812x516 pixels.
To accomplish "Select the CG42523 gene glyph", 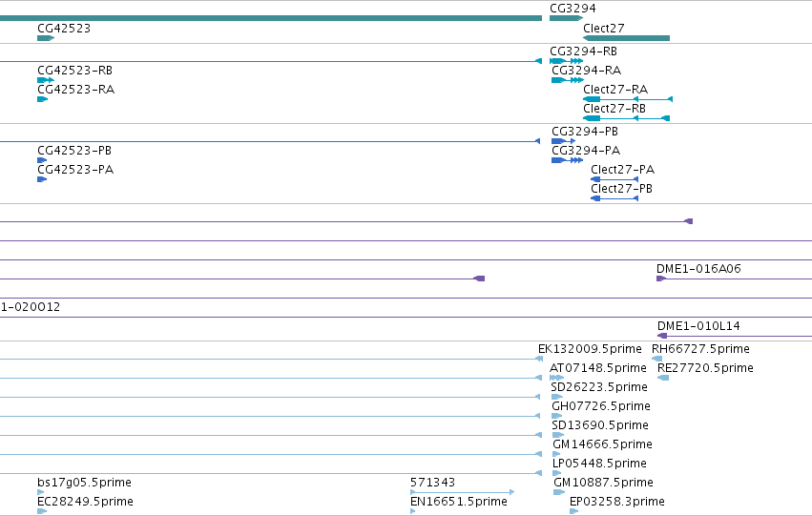I will (46, 38).
